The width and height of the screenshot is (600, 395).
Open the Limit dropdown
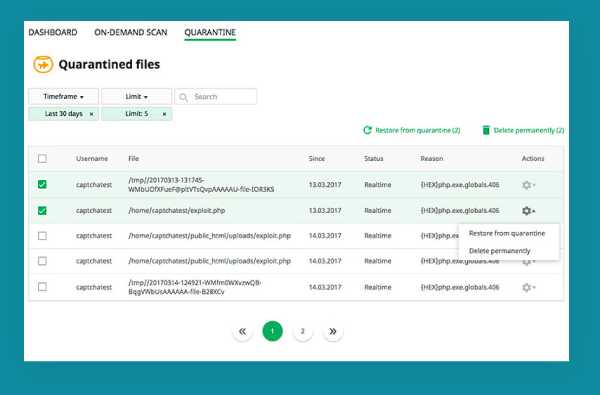(137, 96)
